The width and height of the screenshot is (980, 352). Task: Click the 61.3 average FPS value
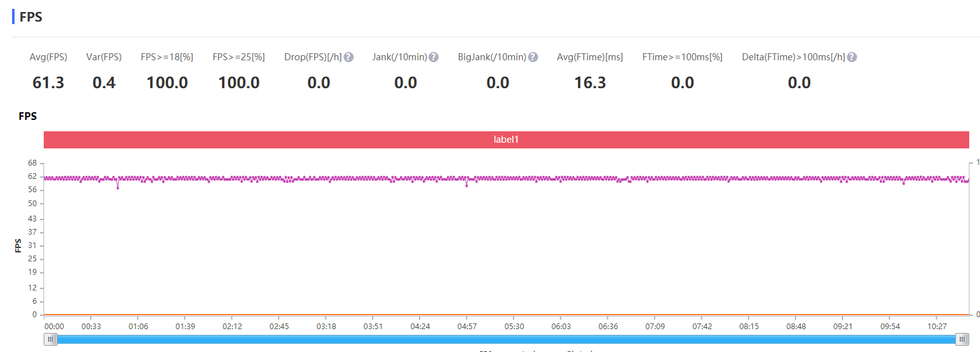click(48, 82)
